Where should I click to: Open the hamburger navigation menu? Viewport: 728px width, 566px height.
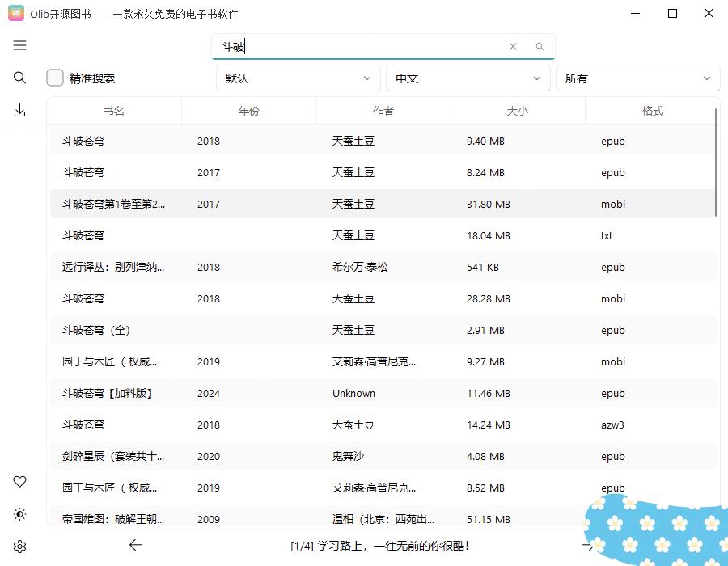(20, 46)
